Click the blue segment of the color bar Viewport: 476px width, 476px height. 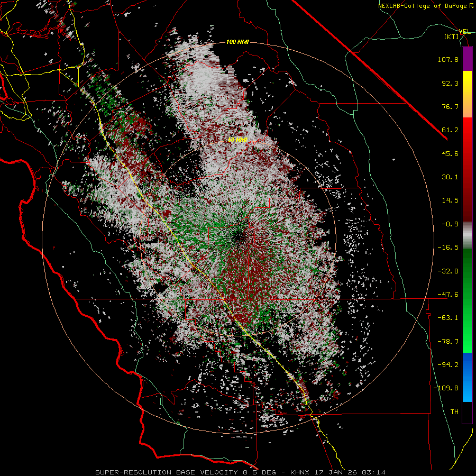(x=467, y=377)
